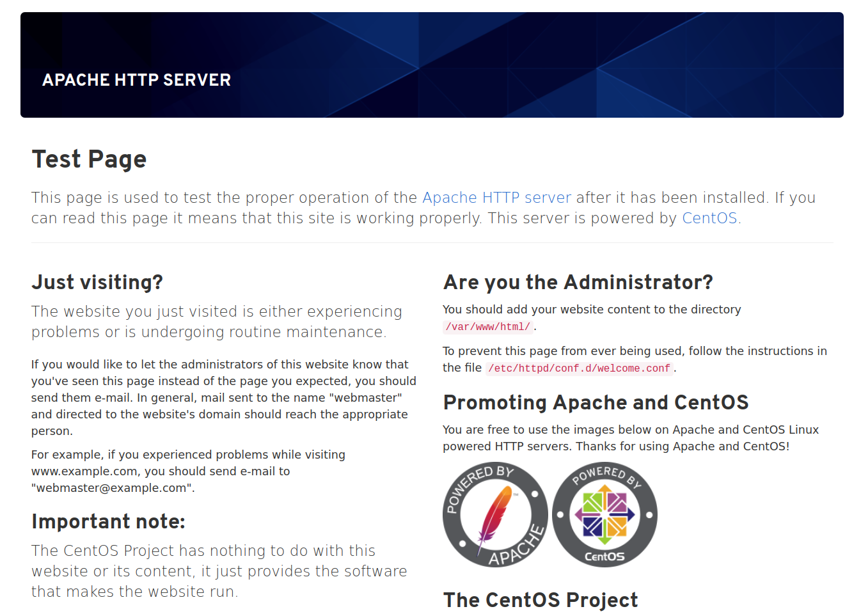Click the Important note: heading
The height and width of the screenshot is (616, 861).
point(108,521)
